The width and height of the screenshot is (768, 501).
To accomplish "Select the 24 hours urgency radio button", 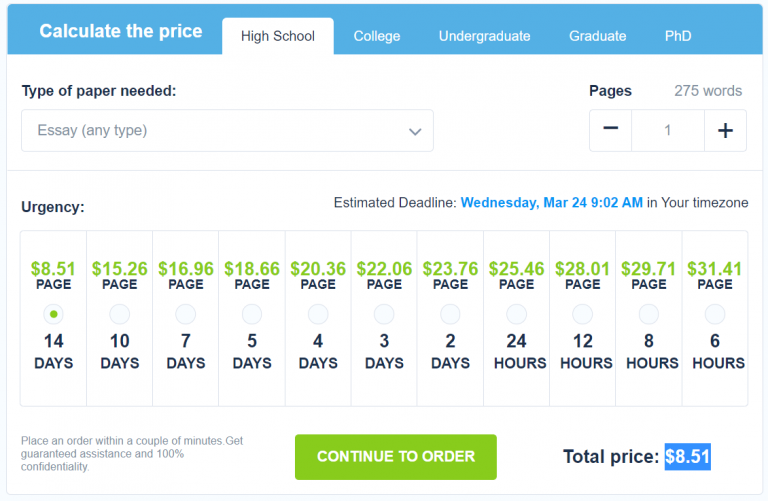I will (x=517, y=314).
